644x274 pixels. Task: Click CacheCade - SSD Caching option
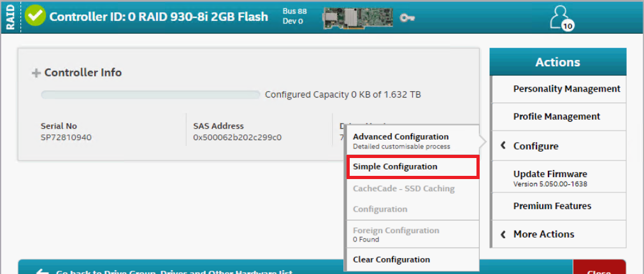tap(404, 187)
